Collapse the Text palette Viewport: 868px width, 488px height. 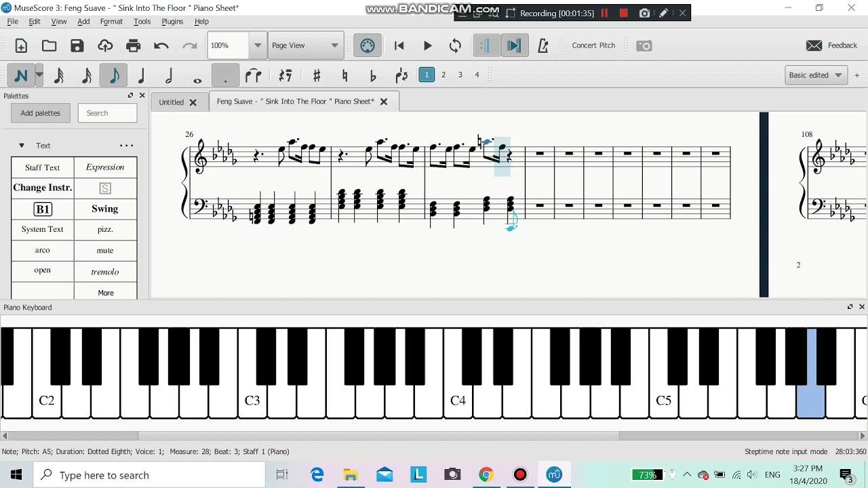[22, 146]
